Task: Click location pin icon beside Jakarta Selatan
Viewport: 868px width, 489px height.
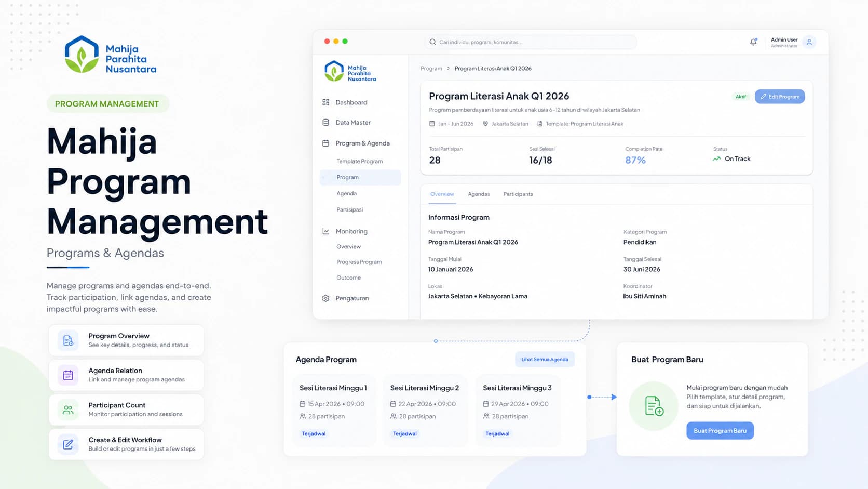Action: [x=485, y=124]
